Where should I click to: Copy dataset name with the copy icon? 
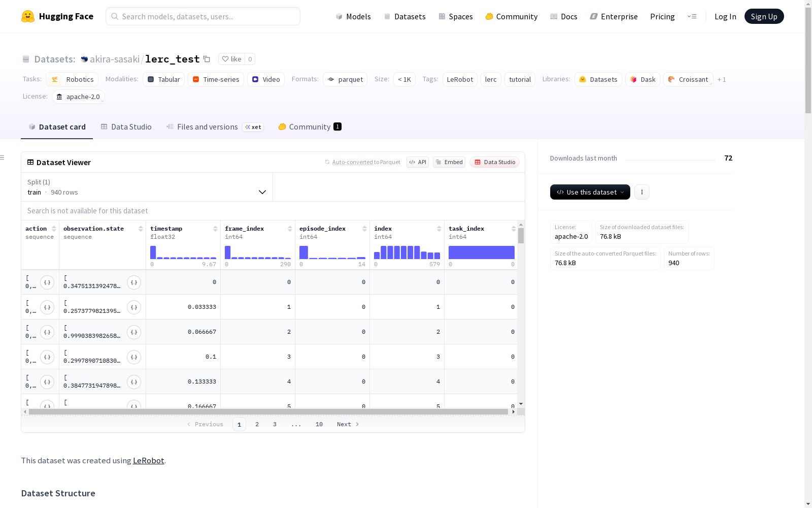point(207,59)
